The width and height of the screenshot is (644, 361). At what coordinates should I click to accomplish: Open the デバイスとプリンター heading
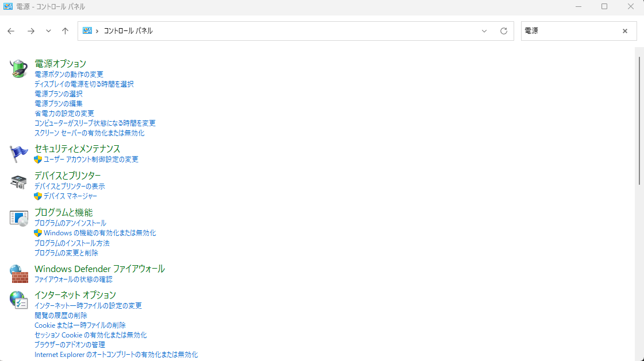pyautogui.click(x=68, y=176)
